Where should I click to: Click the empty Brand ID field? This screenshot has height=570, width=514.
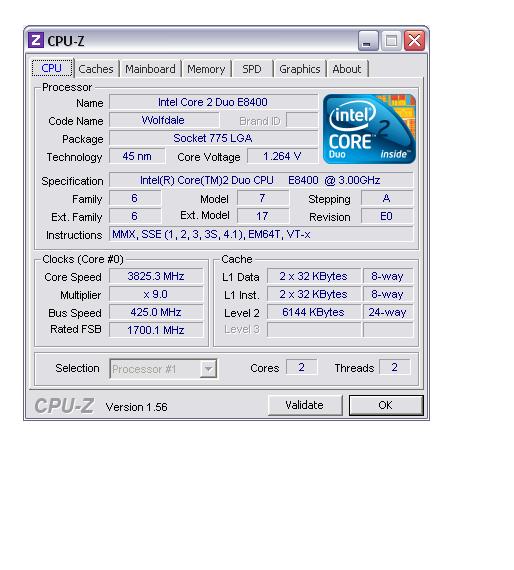click(x=302, y=120)
